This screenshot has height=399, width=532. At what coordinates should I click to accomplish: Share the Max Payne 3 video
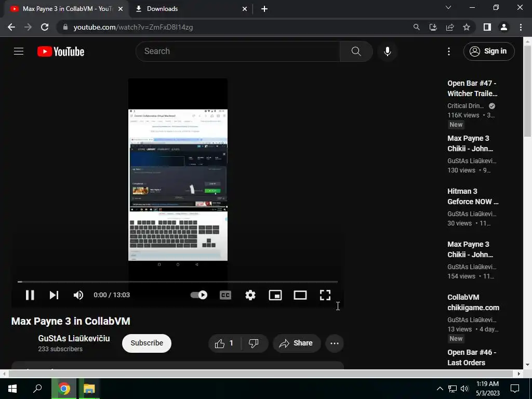pyautogui.click(x=296, y=343)
